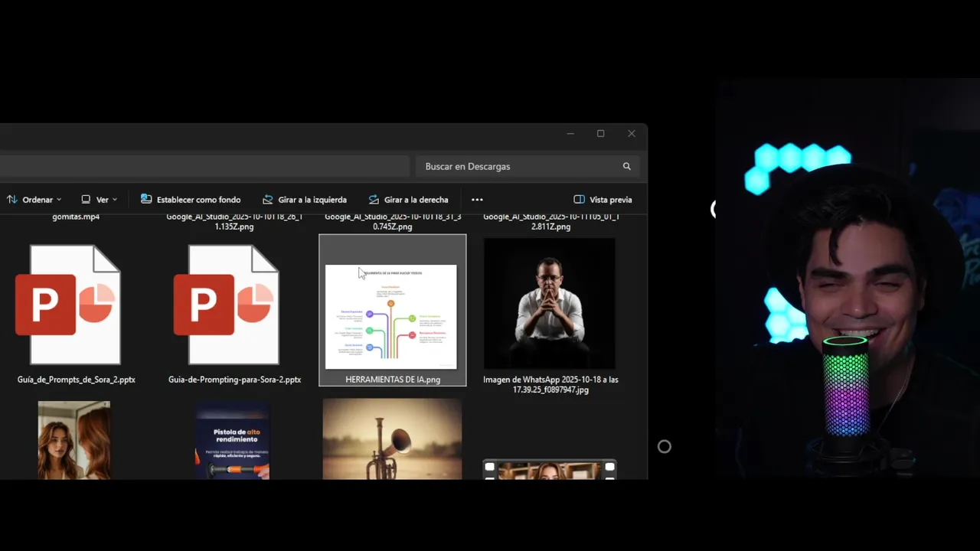Maximize the Explorer window
Image resolution: width=980 pixels, height=551 pixels.
tap(600, 133)
